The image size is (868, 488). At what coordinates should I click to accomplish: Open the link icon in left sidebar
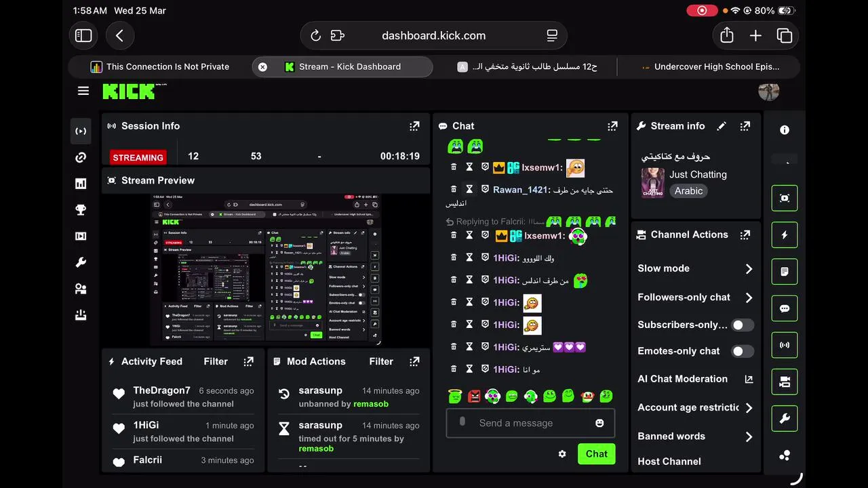coord(81,157)
